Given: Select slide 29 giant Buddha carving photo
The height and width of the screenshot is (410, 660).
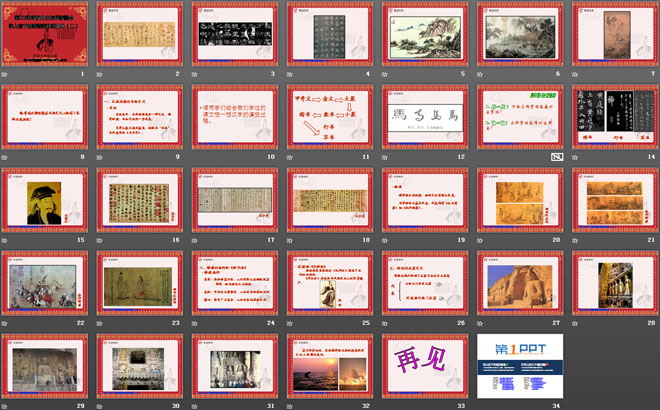Looking at the screenshot, I should pyautogui.click(x=45, y=366).
